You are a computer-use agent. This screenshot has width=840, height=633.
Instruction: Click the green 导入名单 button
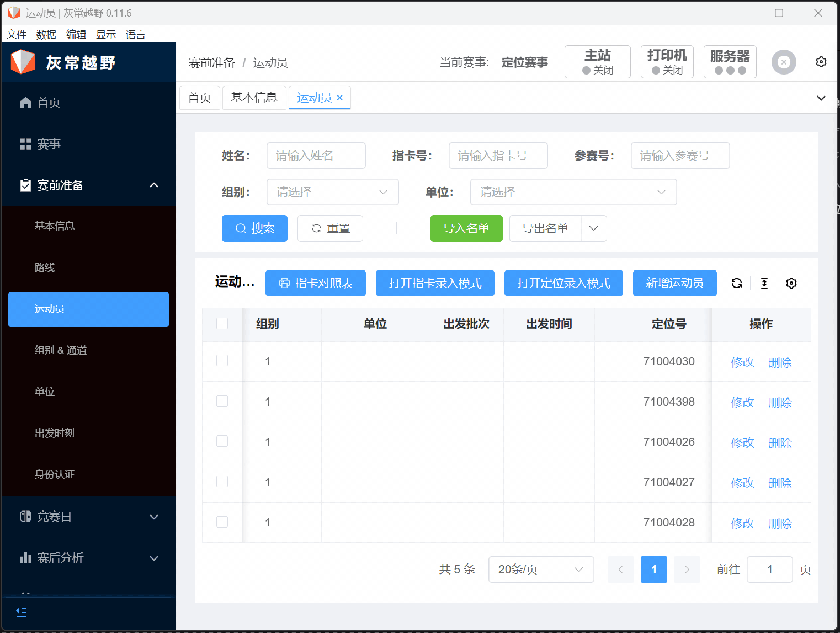(x=466, y=228)
